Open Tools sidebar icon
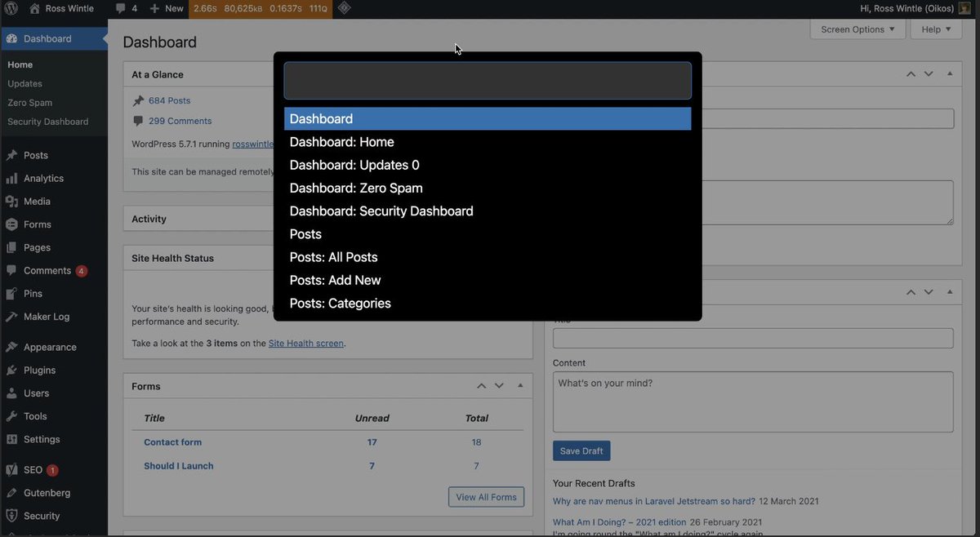Image resolution: width=980 pixels, height=537 pixels. (x=11, y=416)
